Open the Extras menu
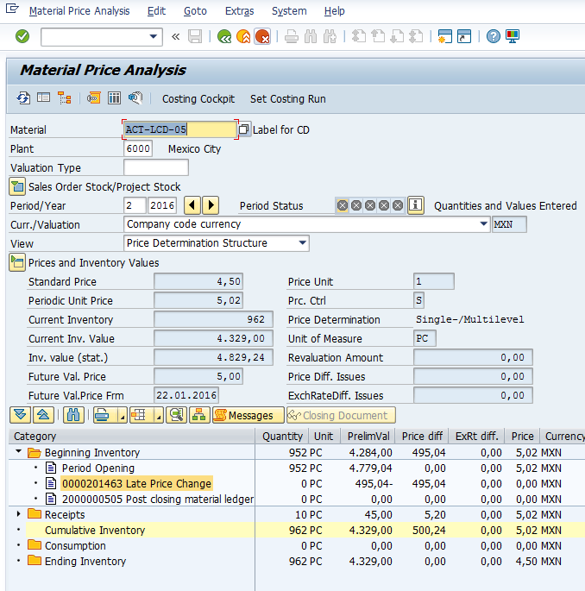 [x=239, y=11]
